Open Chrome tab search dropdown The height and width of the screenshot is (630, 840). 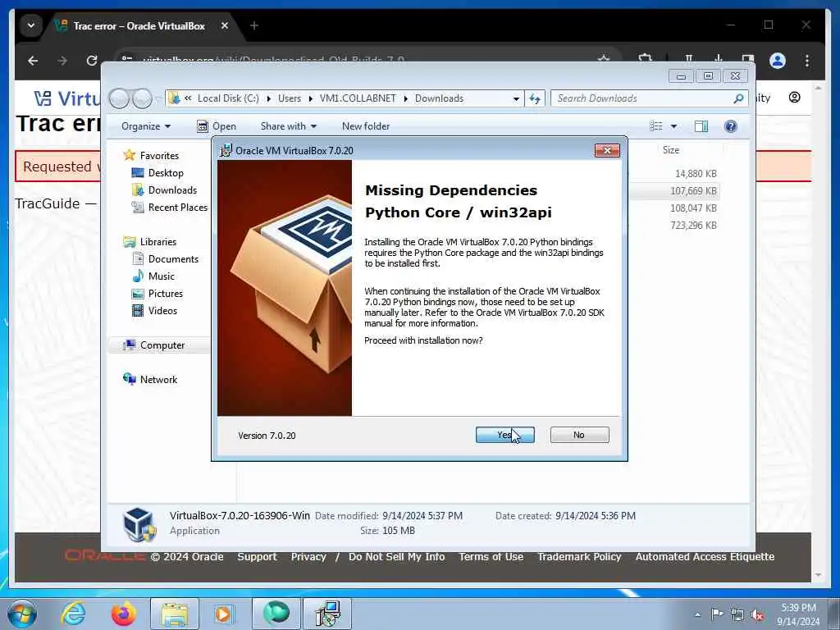pyautogui.click(x=31, y=25)
